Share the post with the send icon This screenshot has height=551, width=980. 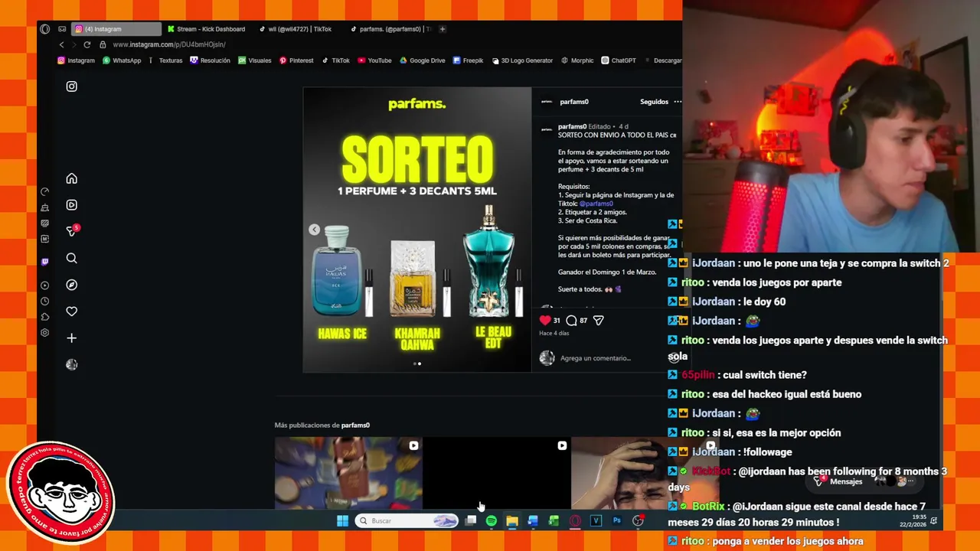(x=599, y=321)
